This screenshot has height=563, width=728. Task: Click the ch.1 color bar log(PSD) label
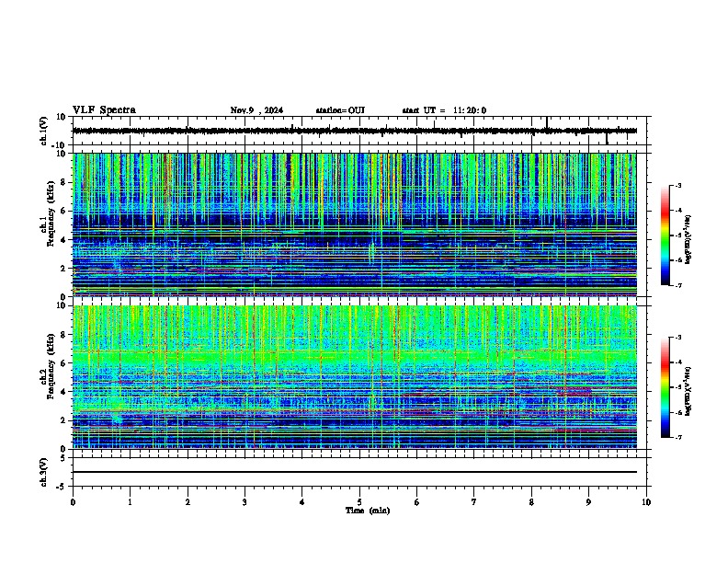tap(688, 240)
